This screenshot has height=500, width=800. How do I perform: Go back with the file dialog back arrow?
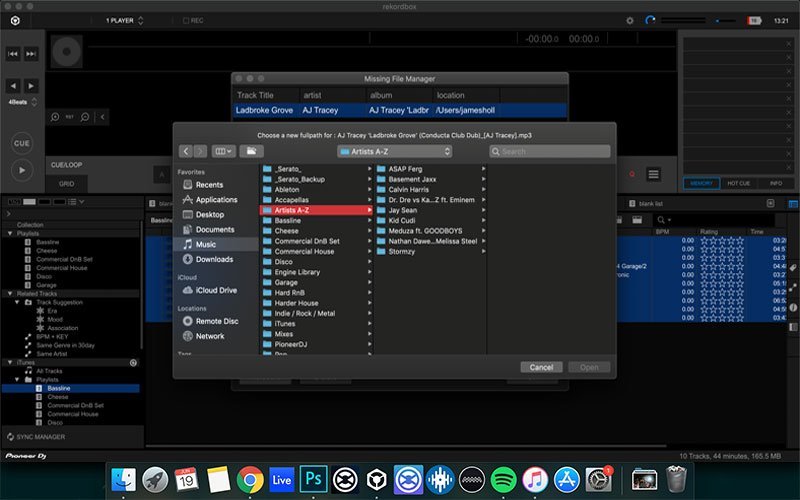pos(187,151)
